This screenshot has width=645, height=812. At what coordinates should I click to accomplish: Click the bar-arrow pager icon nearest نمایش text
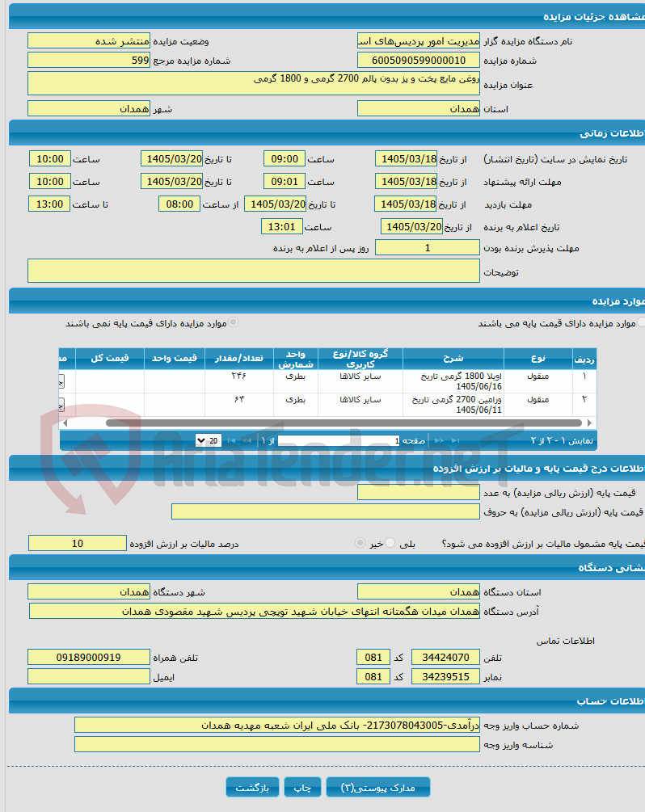(455, 440)
